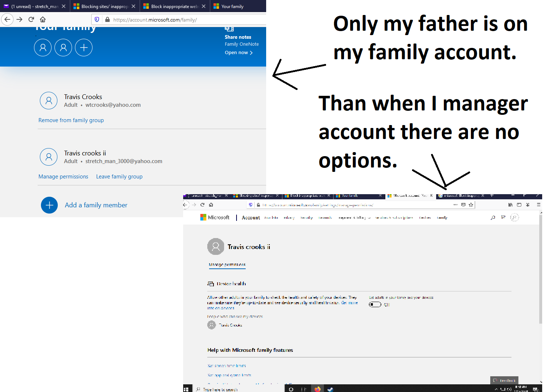544x392 pixels.
Task: Select 'Manage permissions' tab under Travis crooks ii
Action: click(x=227, y=265)
